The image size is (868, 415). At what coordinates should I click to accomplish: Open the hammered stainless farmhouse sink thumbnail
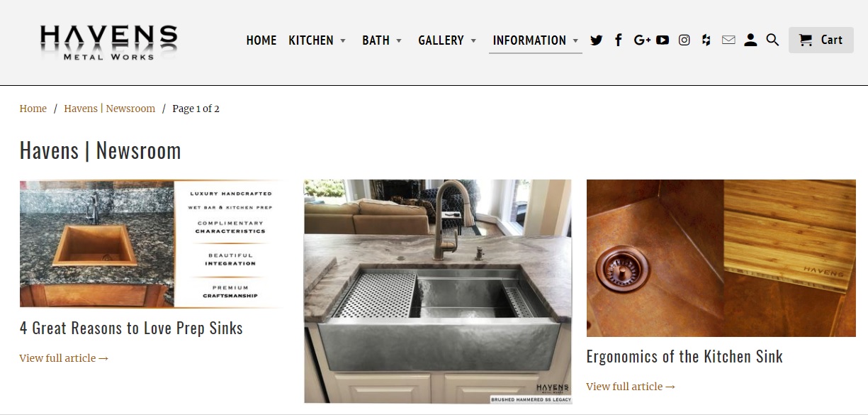point(437,292)
